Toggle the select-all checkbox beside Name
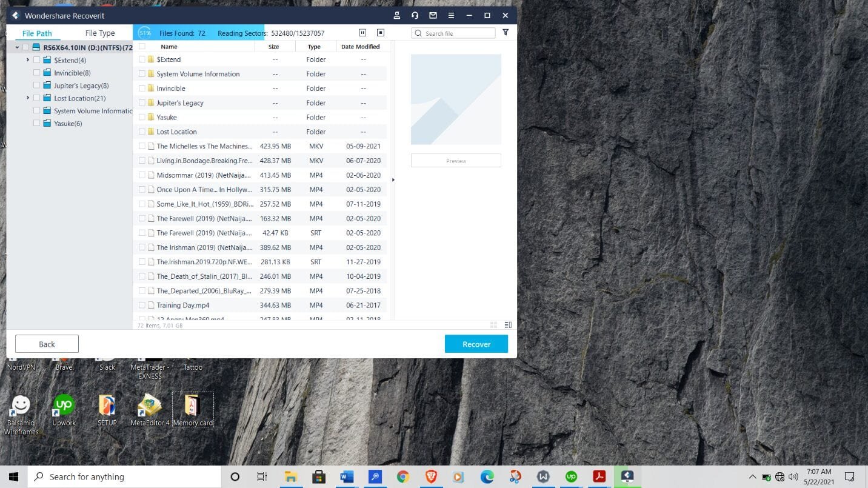This screenshot has height=488, width=868. pyautogui.click(x=142, y=47)
